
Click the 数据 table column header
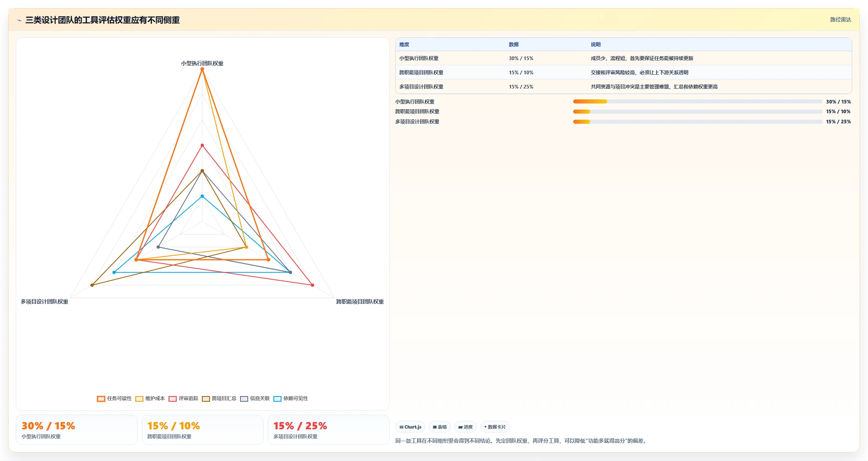click(x=514, y=45)
